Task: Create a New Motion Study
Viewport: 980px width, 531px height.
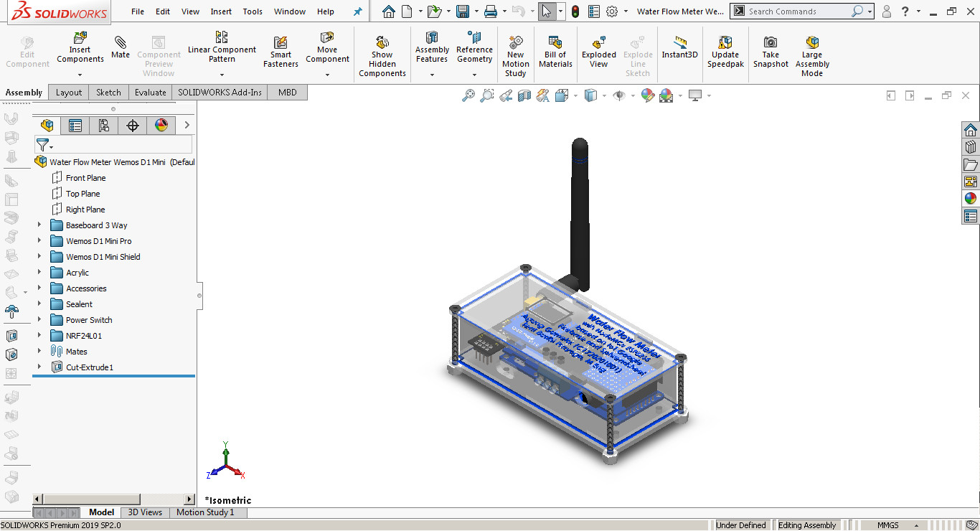Action: (x=515, y=56)
